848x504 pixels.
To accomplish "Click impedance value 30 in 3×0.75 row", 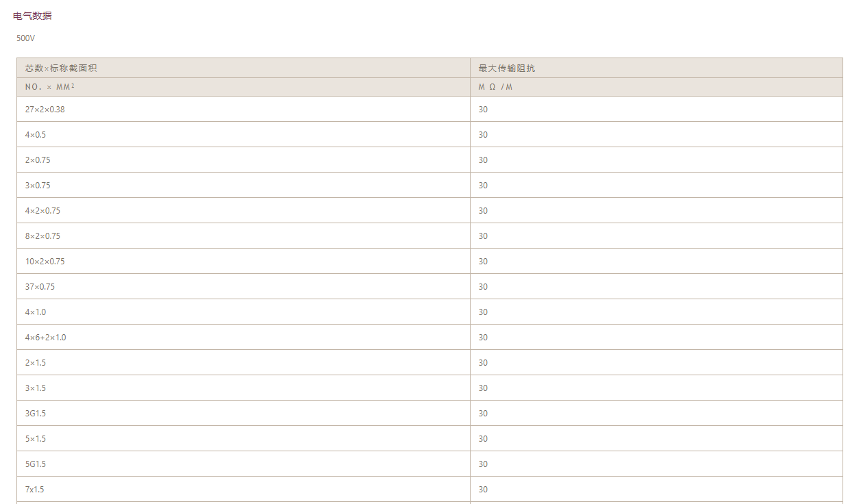I will pos(483,186).
